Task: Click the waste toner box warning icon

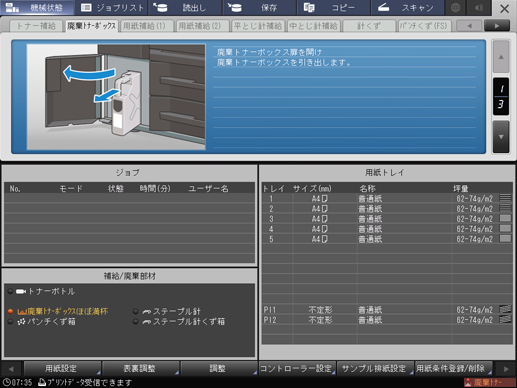Action: pyautogui.click(x=22, y=312)
